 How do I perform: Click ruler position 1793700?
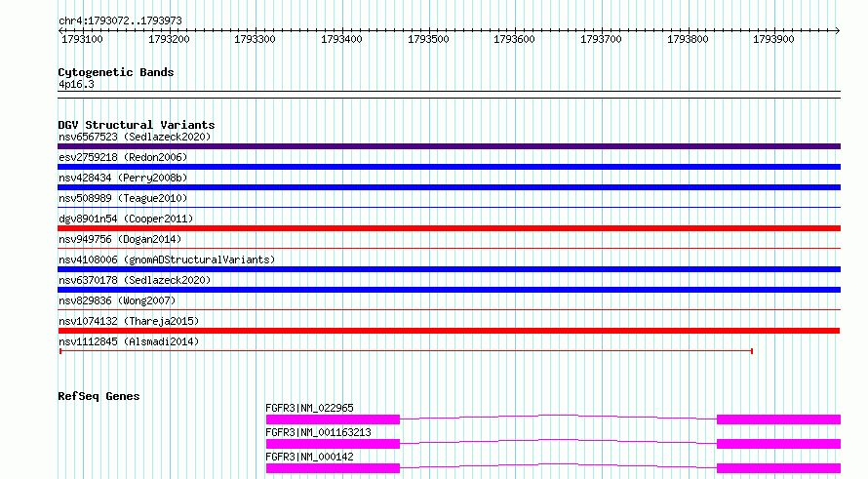click(601, 39)
